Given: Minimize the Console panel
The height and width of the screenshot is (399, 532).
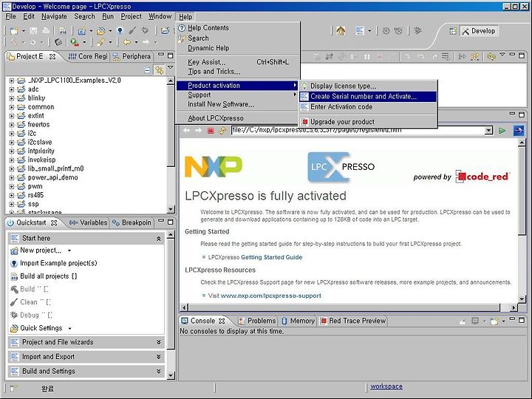Looking at the screenshot, I should [512, 320].
